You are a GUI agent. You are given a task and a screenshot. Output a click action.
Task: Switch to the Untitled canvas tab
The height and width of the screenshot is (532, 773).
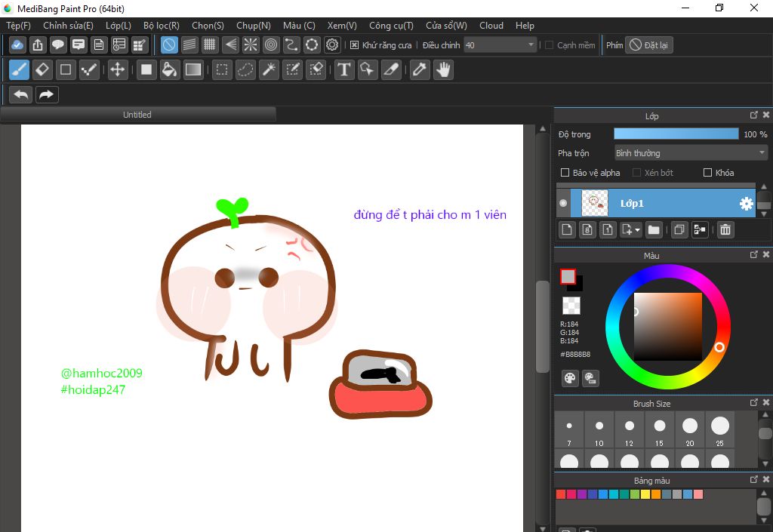(x=137, y=115)
